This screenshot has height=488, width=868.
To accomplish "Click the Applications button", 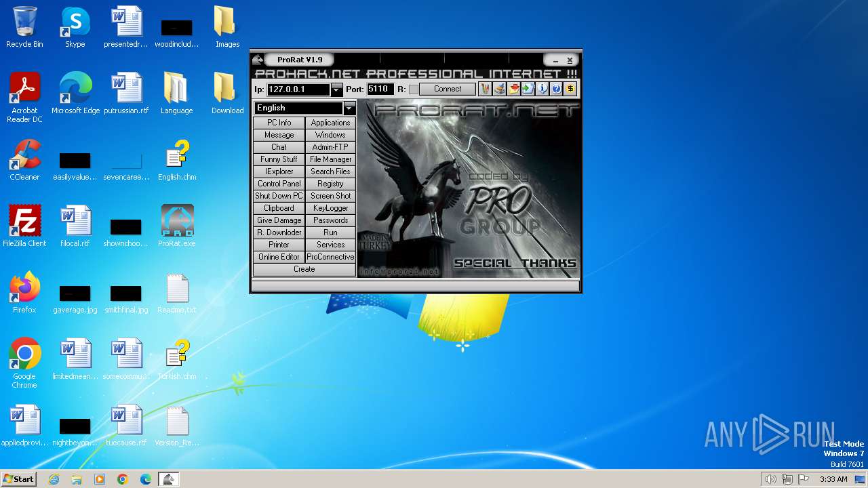I will [x=330, y=123].
